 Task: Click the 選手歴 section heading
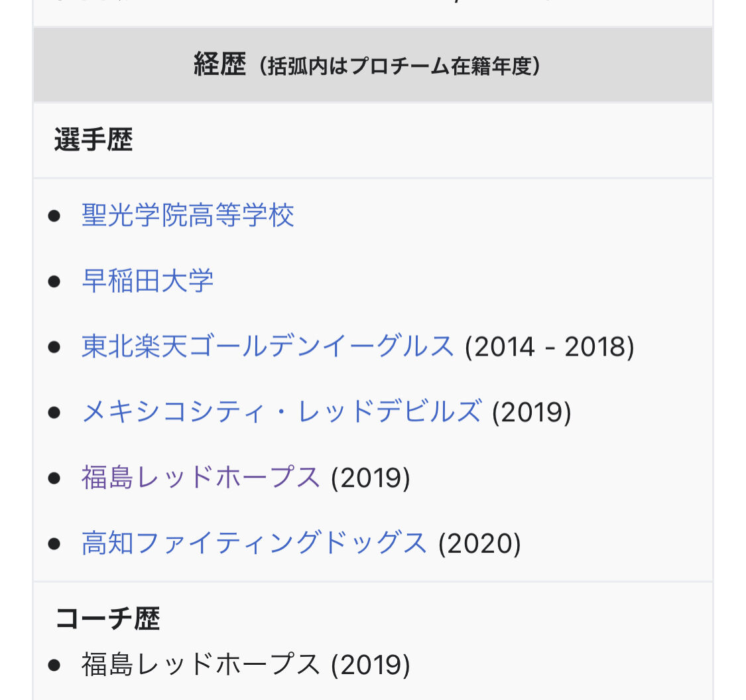[x=93, y=139]
